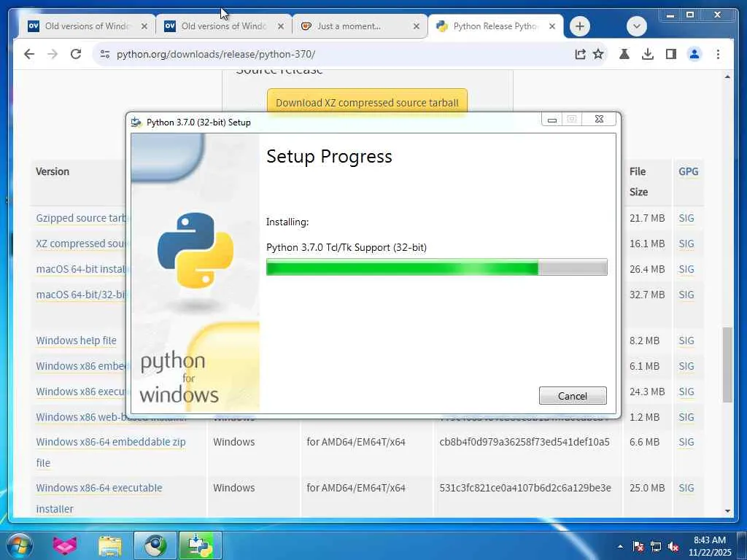Open the pink cat app on taskbar
Image resolution: width=747 pixels, height=560 pixels.
pos(64,545)
